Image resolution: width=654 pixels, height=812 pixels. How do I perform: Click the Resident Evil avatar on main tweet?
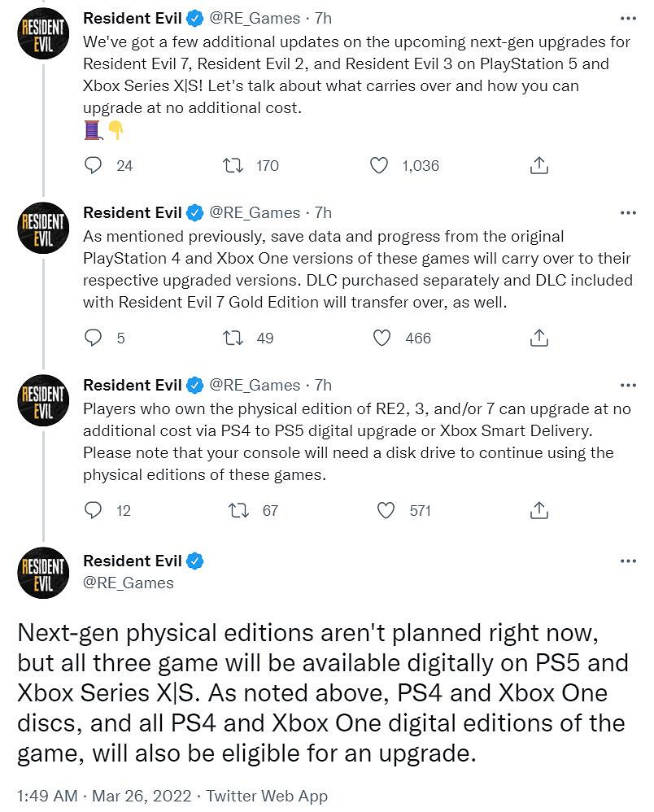43,573
